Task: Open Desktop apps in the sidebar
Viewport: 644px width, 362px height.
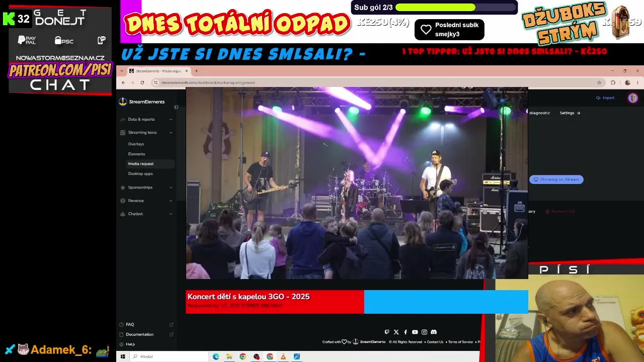Action: (140, 173)
